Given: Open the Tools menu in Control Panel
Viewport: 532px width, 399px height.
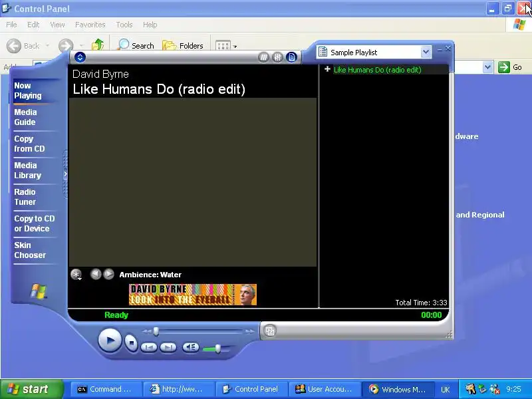Looking at the screenshot, I should click(x=124, y=25).
